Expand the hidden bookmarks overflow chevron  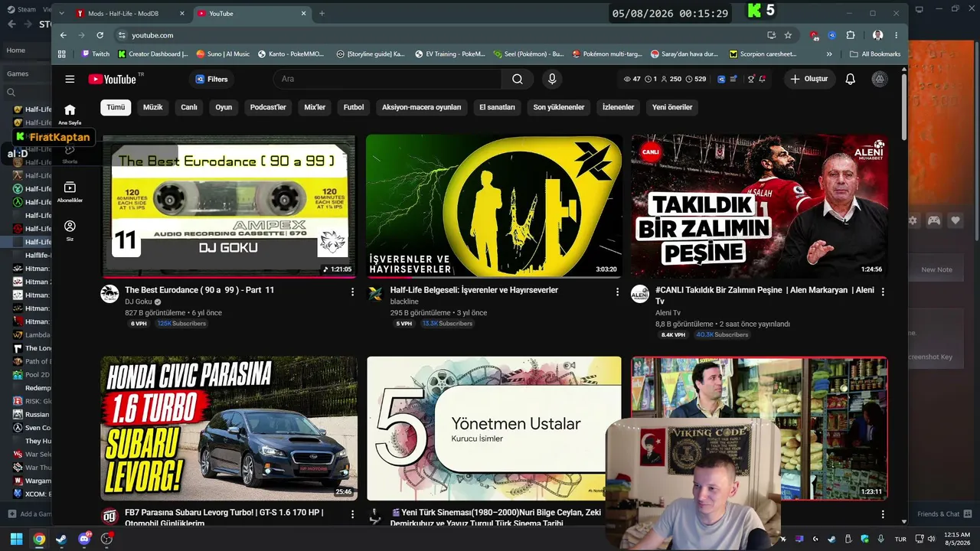[x=829, y=54]
